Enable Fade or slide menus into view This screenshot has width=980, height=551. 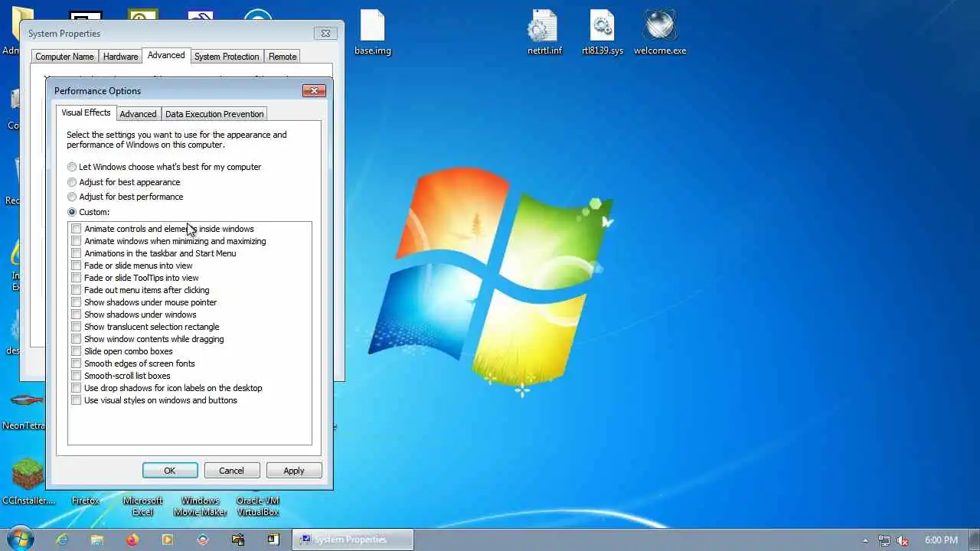click(76, 266)
